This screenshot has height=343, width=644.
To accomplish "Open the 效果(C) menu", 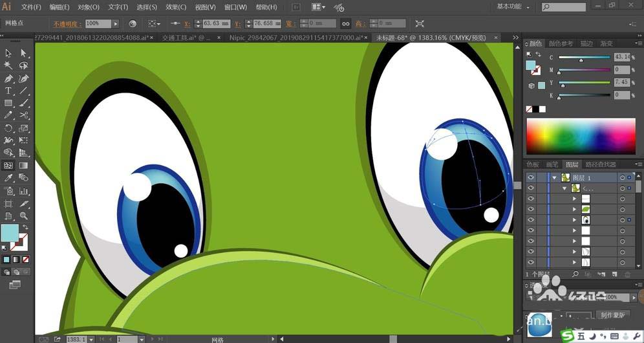I will pos(176,7).
